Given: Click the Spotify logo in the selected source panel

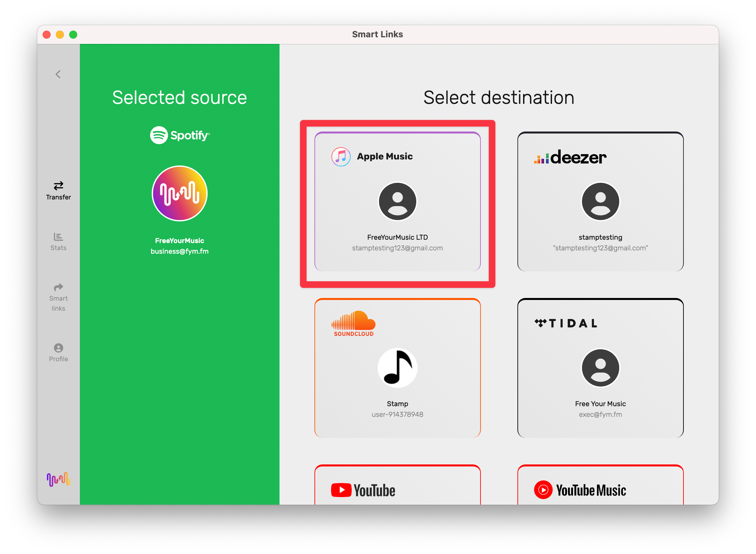Looking at the screenshot, I should (180, 135).
